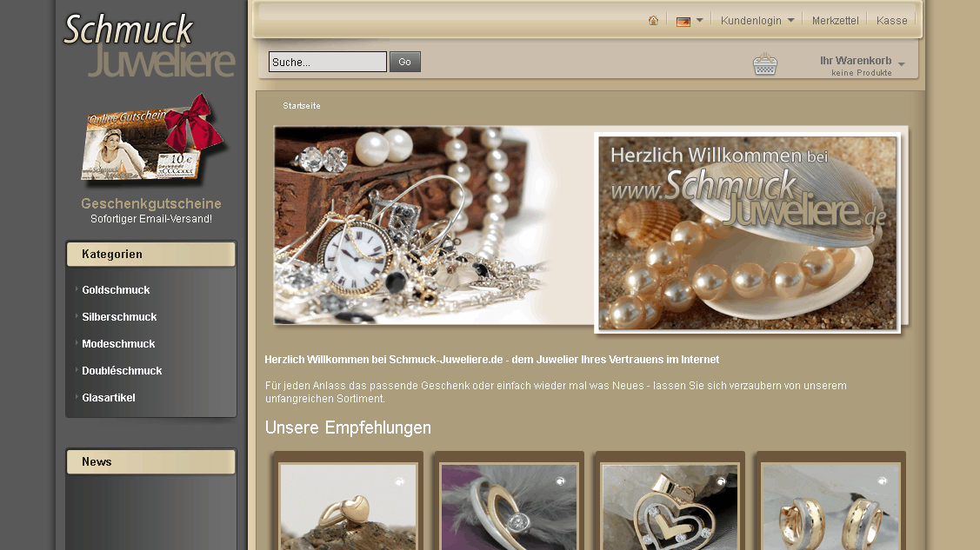Select the Modeschmuck category

(x=118, y=343)
